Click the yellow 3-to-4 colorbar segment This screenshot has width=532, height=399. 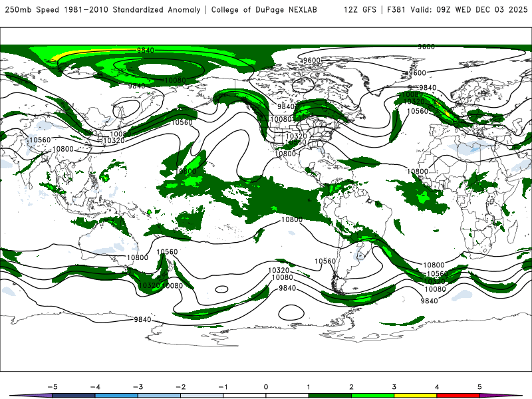[x=415, y=396]
